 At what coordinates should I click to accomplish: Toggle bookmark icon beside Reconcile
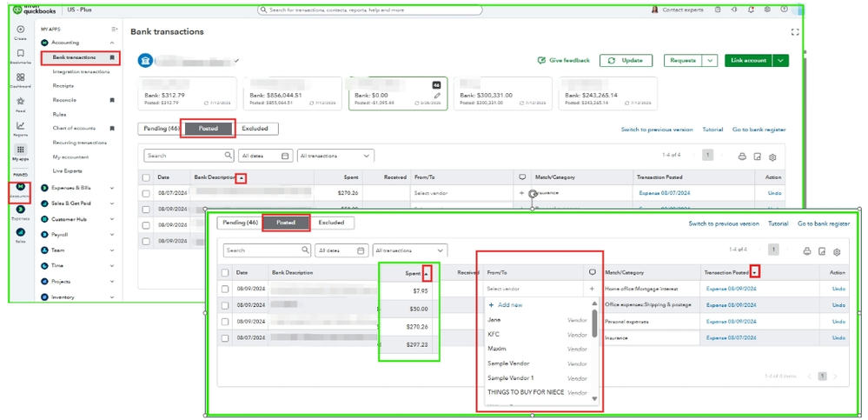coord(112,100)
